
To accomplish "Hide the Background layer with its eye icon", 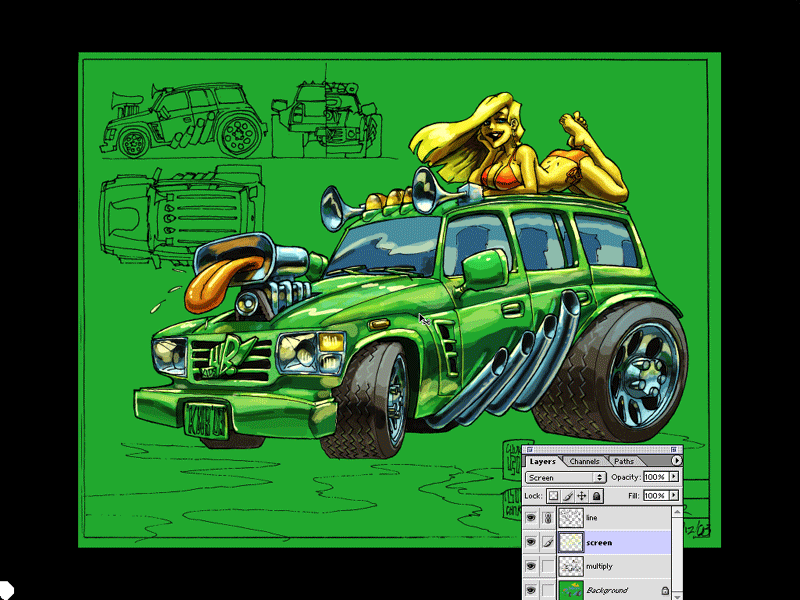I will 531,590.
